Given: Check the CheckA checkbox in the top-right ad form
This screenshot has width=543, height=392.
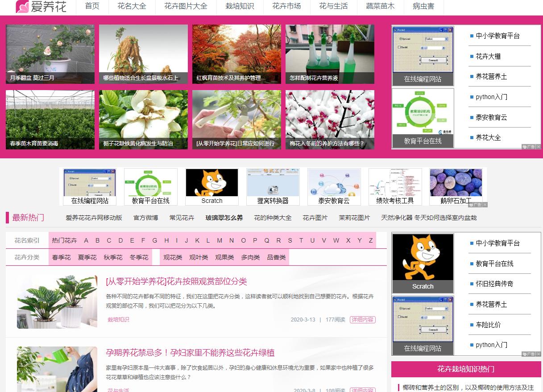Looking at the screenshot, I should (399, 47).
